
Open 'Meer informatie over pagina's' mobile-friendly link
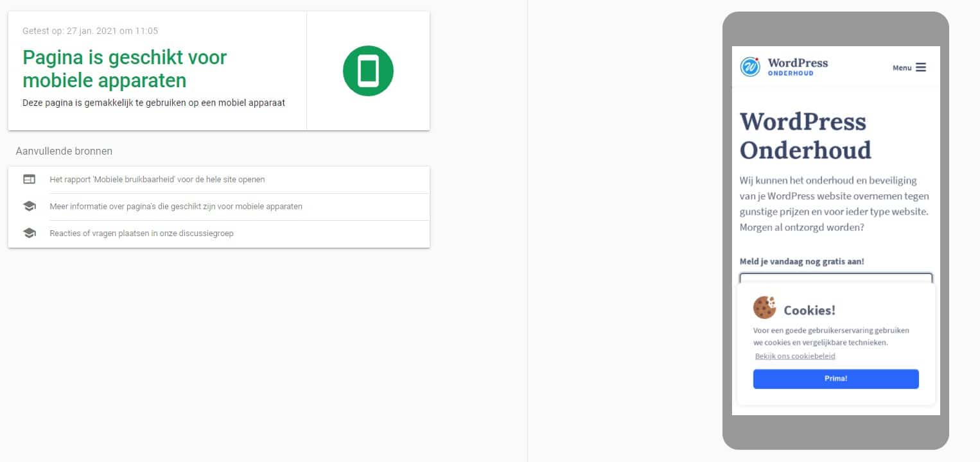(x=176, y=207)
